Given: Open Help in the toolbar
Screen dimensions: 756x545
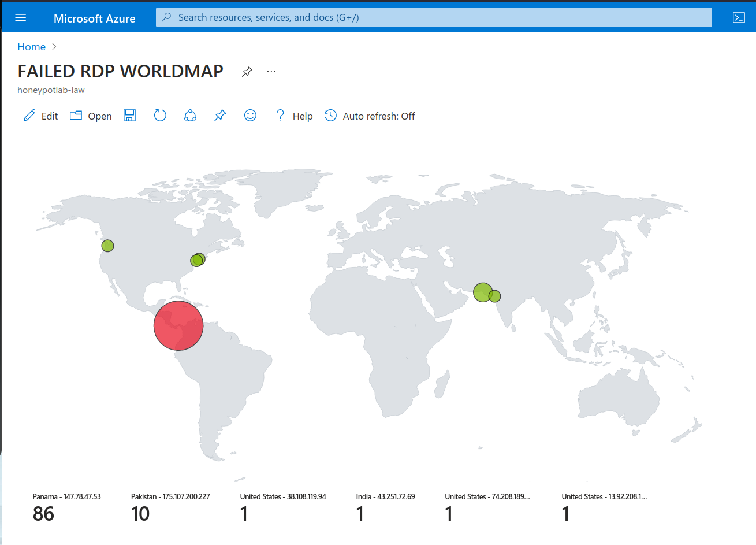Looking at the screenshot, I should pos(294,116).
